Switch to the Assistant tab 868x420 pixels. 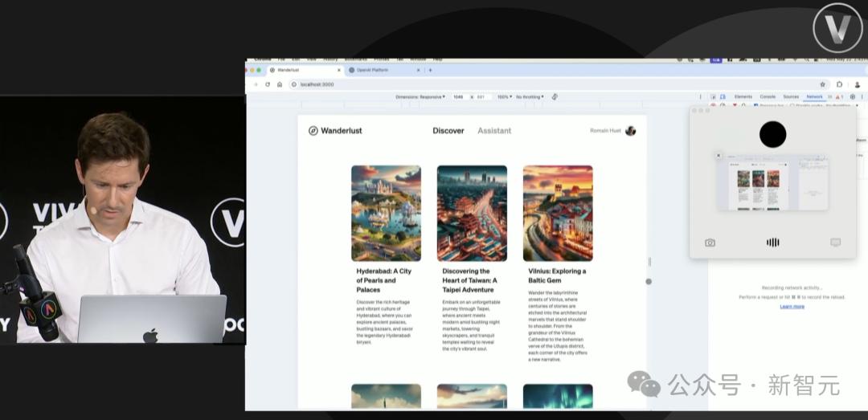pyautogui.click(x=494, y=131)
